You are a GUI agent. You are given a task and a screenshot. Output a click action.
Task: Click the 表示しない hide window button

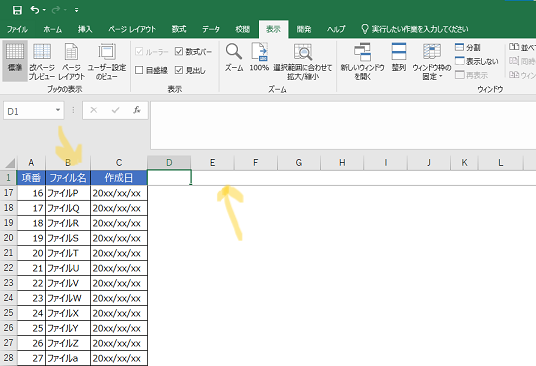point(477,61)
